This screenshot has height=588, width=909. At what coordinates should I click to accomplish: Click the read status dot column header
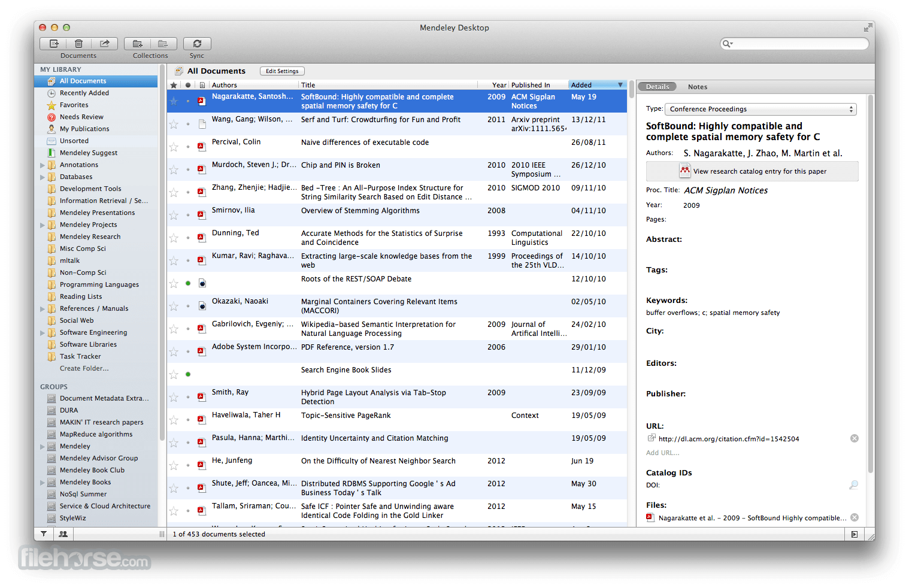pos(188,85)
